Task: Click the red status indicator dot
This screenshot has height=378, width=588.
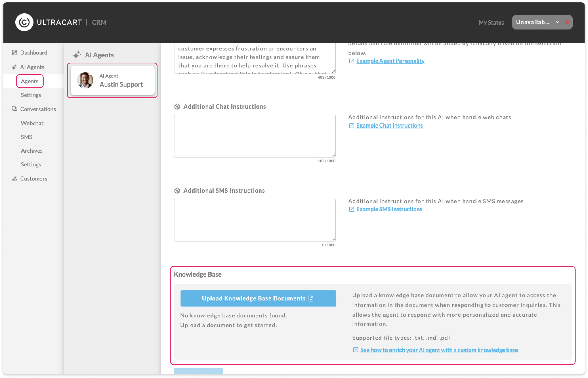Action: 566,22
